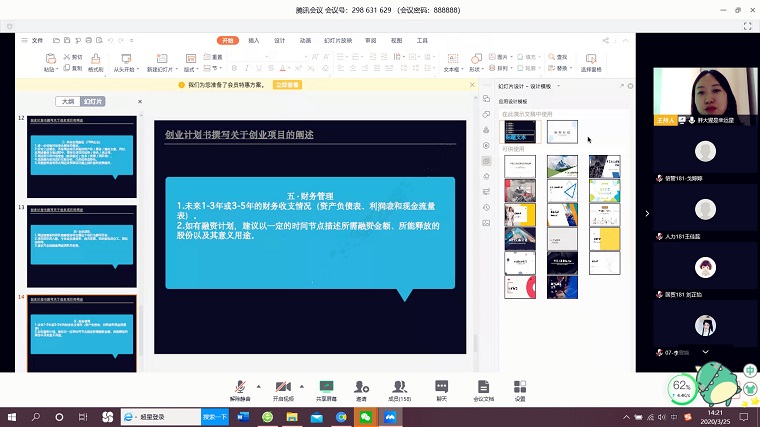760x427 pixels.
Task: Open the 插入 ribbon tab
Action: click(x=254, y=41)
